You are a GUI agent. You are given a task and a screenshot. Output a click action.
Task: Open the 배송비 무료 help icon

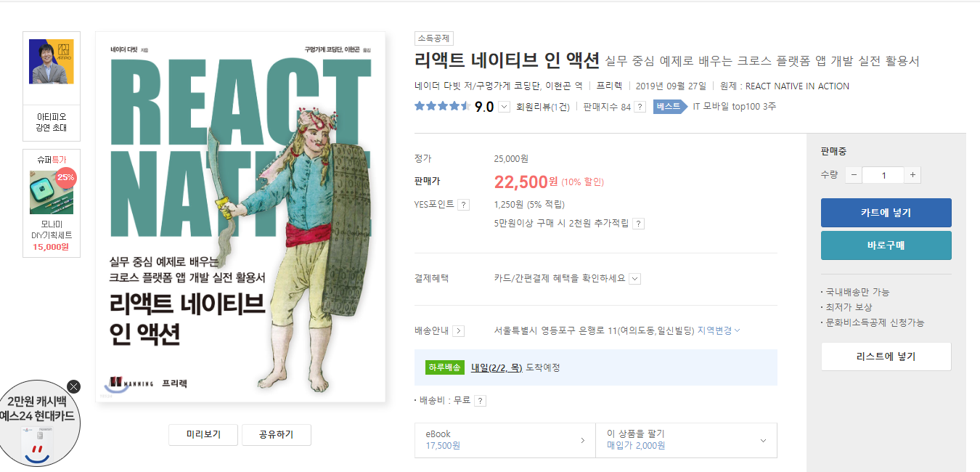[x=480, y=401]
